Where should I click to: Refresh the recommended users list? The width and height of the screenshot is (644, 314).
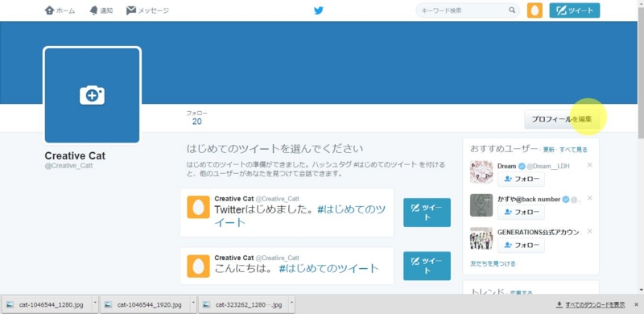[x=548, y=150]
